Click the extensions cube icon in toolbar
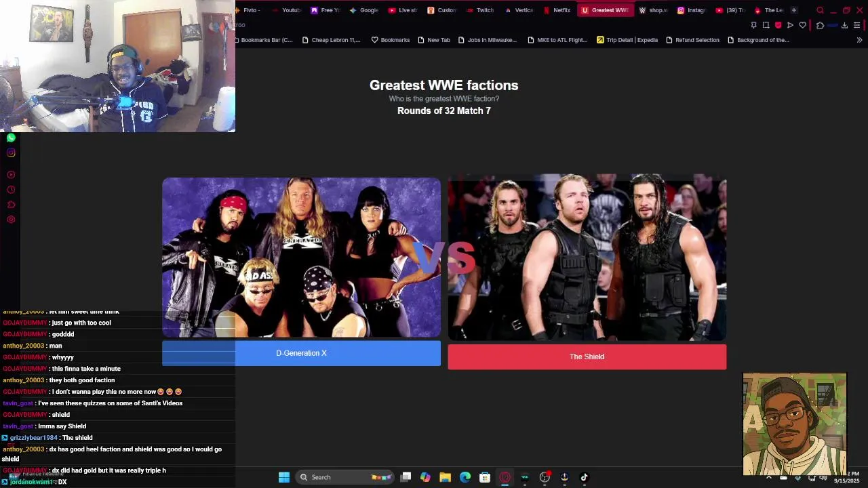 tap(820, 25)
